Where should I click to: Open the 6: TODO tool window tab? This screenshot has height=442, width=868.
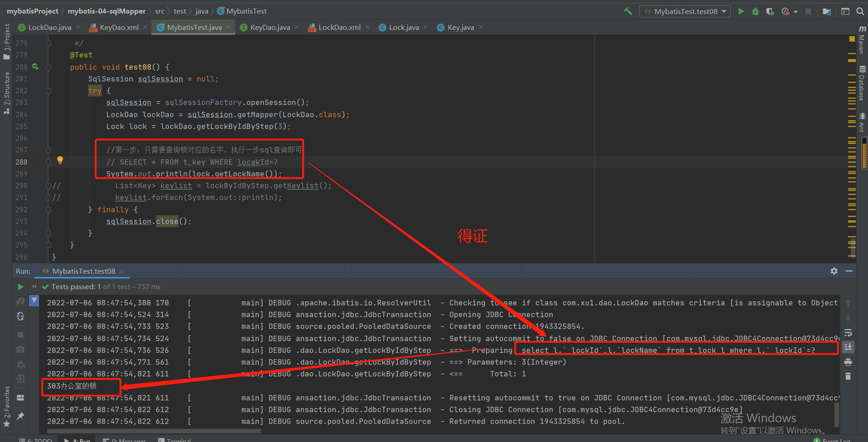(x=35, y=440)
